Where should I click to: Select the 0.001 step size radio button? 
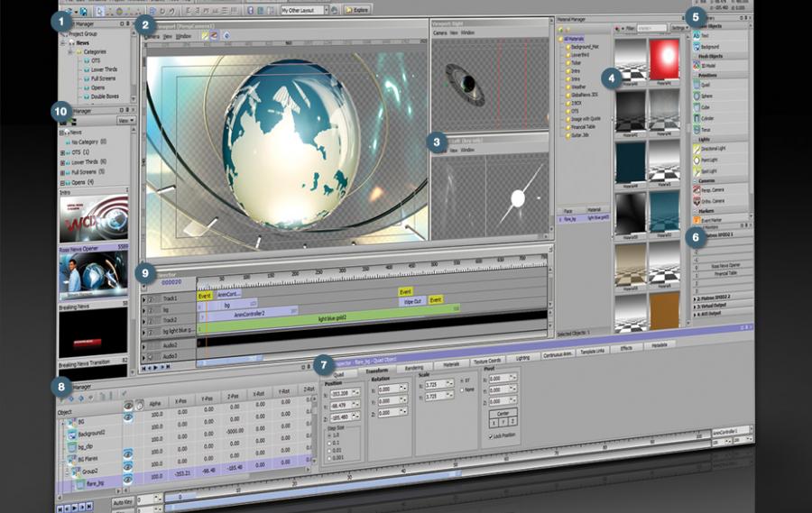(328, 458)
